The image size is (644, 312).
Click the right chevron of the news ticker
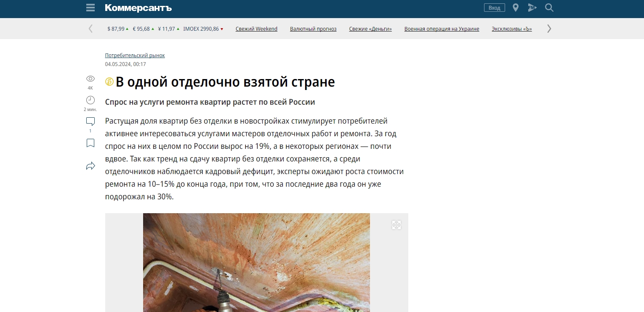tap(548, 28)
